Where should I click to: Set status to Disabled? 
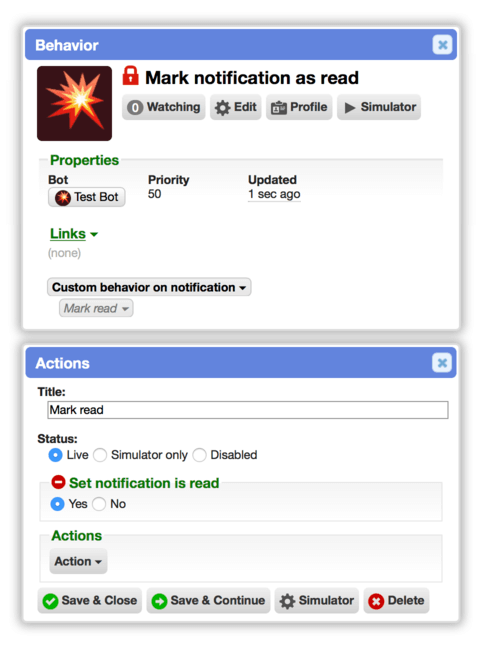coord(199,455)
